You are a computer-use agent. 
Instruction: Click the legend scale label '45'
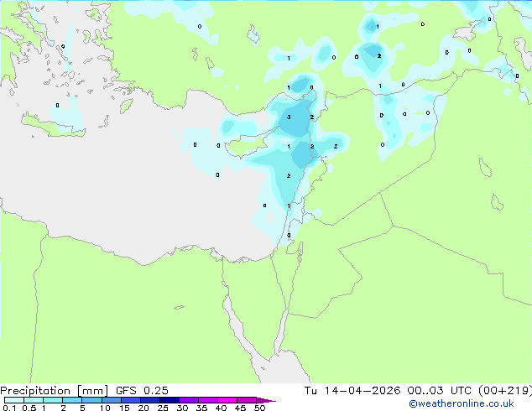pos(240,408)
